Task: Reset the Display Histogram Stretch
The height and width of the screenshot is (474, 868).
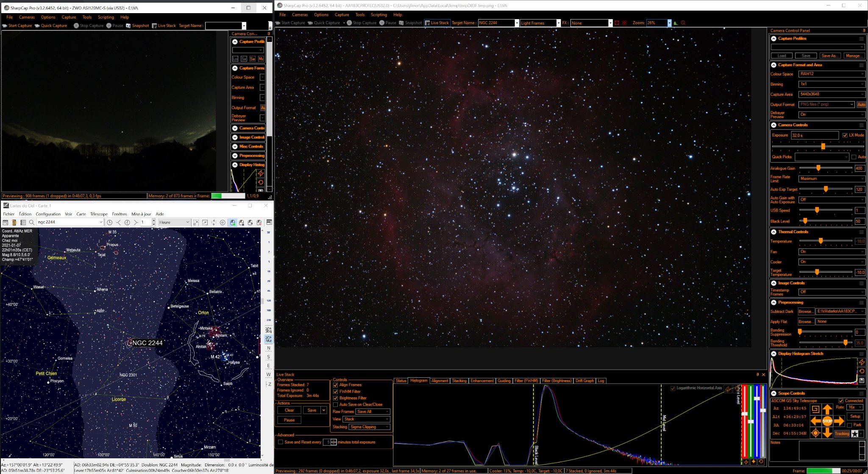Action: tap(862, 371)
